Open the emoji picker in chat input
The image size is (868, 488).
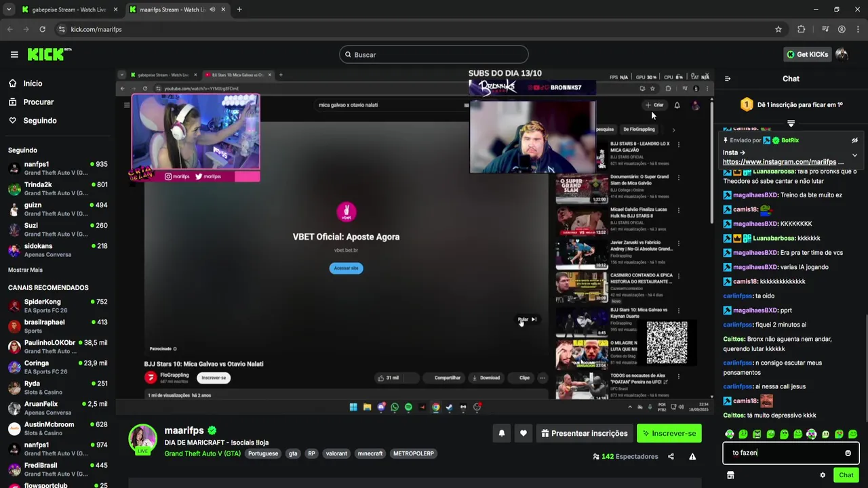(848, 453)
